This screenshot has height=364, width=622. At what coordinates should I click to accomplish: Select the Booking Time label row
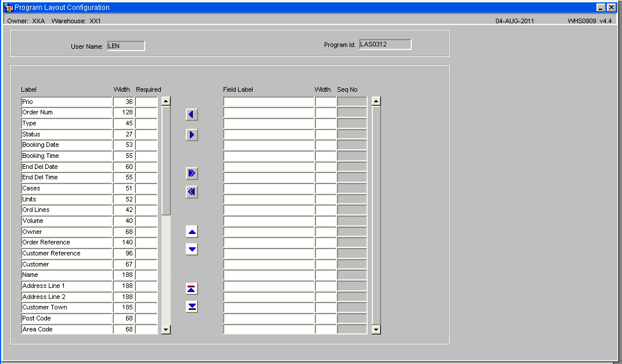(x=67, y=156)
